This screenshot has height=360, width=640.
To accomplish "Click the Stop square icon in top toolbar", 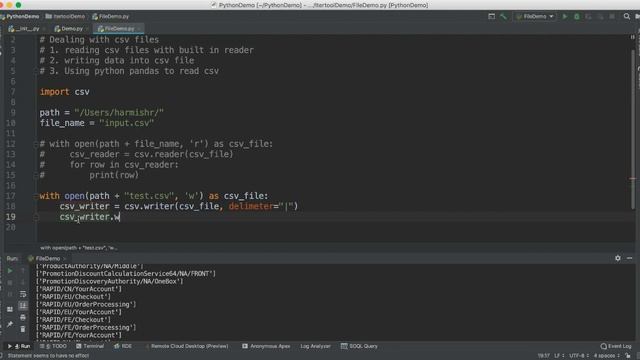I will click(612, 16).
